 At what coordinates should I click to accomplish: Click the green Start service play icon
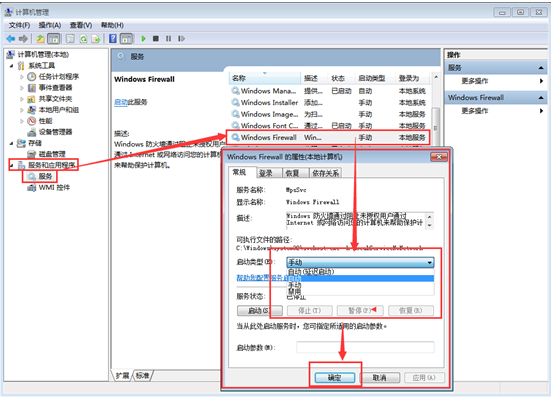[143, 39]
